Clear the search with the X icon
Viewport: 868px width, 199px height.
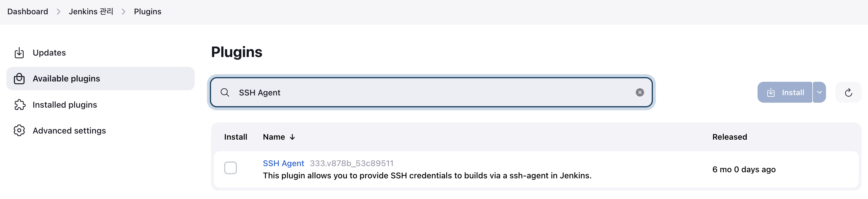tap(639, 92)
